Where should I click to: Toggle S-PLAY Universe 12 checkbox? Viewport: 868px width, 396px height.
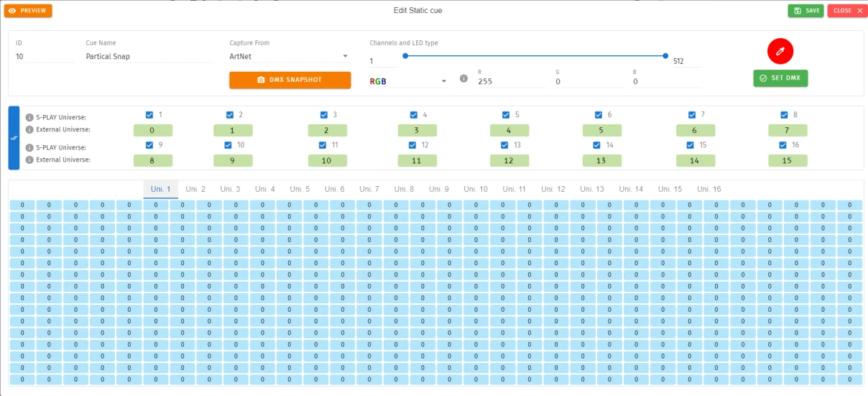pos(414,145)
